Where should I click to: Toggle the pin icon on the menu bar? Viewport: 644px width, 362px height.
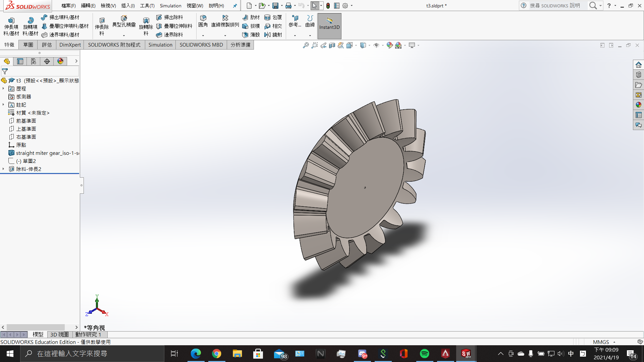point(235,6)
